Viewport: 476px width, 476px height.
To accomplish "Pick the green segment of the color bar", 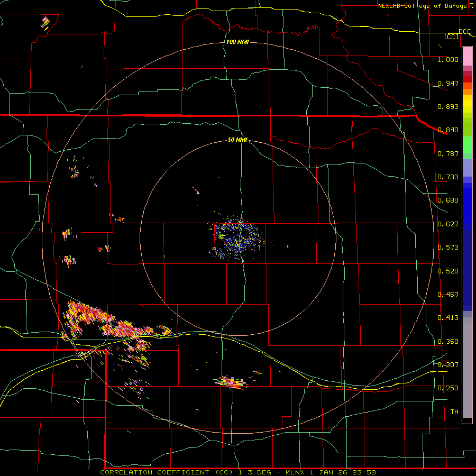I will pos(467,144).
